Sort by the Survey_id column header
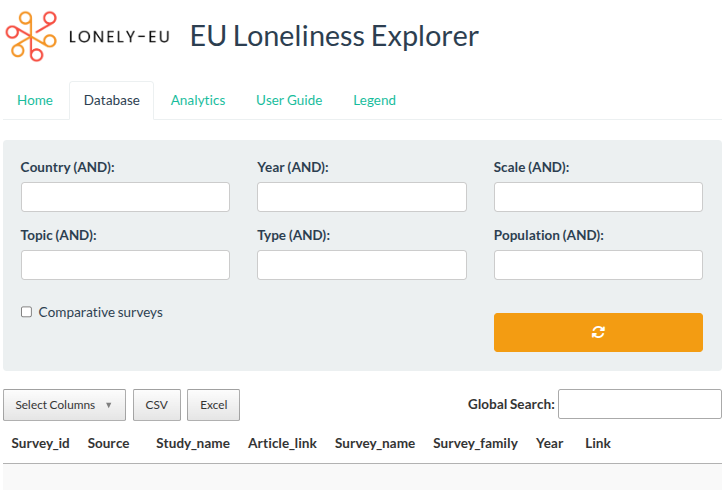 (x=40, y=443)
